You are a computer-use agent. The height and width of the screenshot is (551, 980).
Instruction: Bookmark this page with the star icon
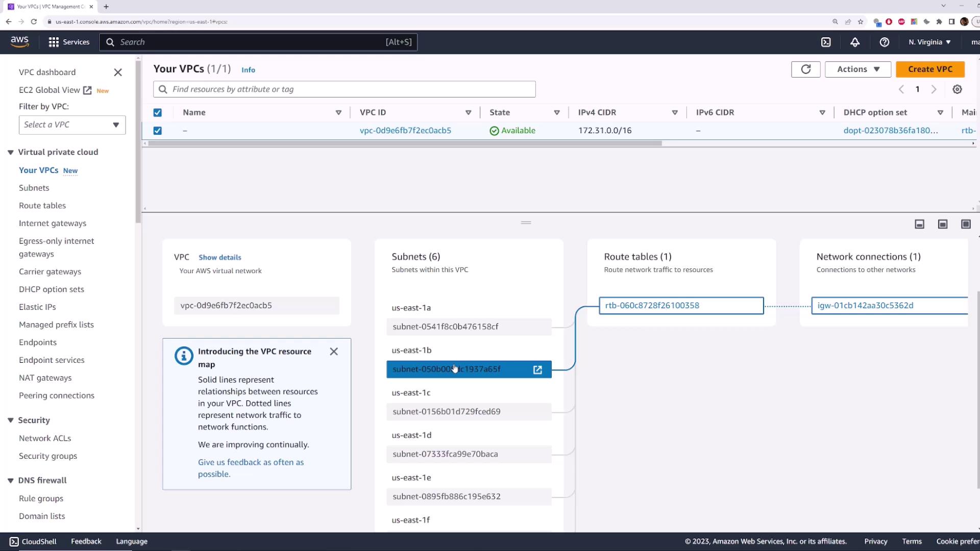(x=861, y=22)
